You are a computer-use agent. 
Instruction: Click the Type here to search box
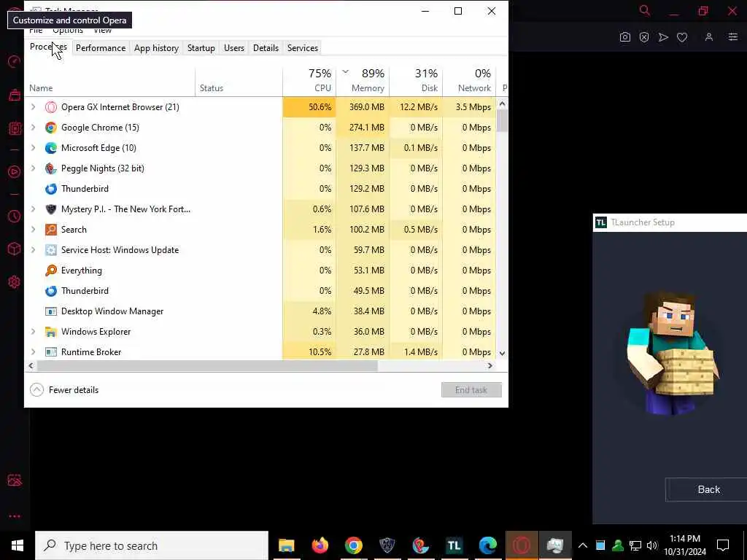[x=152, y=545]
